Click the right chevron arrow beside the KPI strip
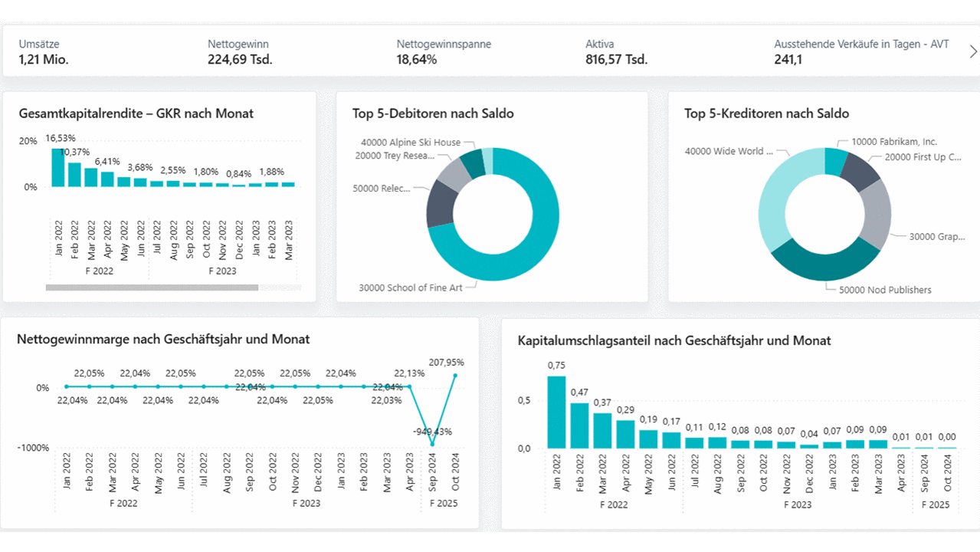980x552 pixels. [x=973, y=51]
